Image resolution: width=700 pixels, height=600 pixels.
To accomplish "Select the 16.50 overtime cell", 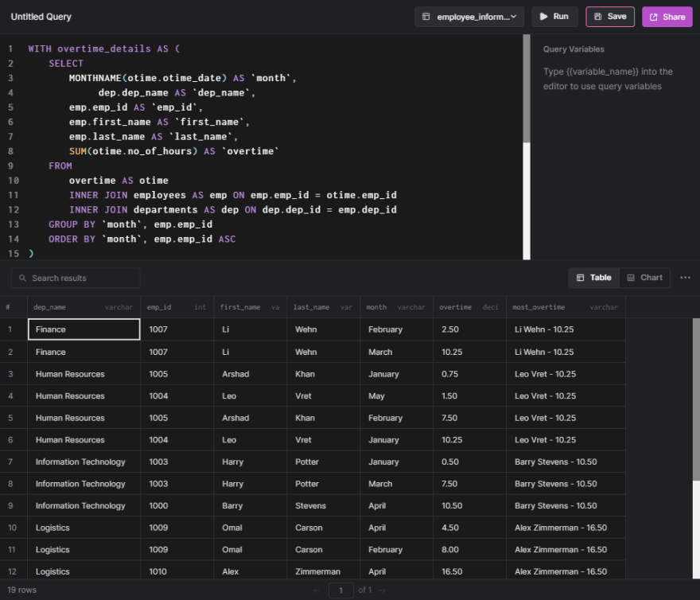I will pyautogui.click(x=470, y=571).
